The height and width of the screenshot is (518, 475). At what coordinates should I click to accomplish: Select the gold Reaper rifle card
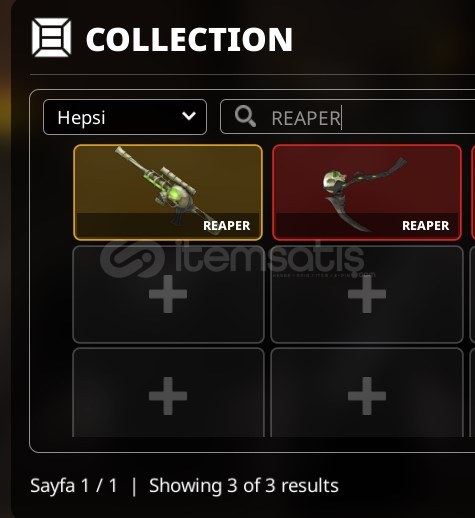pos(168,192)
